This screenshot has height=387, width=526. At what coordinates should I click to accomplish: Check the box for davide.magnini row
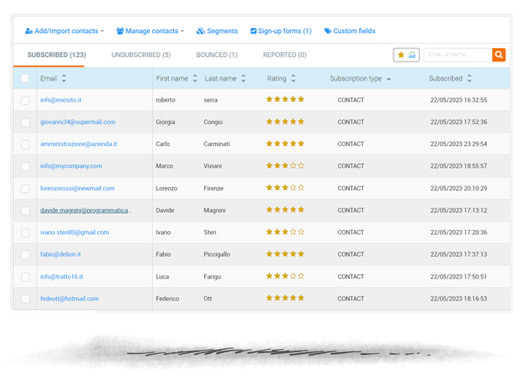[25, 211]
